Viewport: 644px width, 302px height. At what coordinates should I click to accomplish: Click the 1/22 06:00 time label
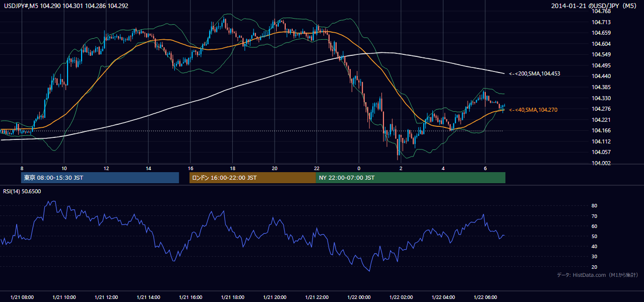coord(485,297)
